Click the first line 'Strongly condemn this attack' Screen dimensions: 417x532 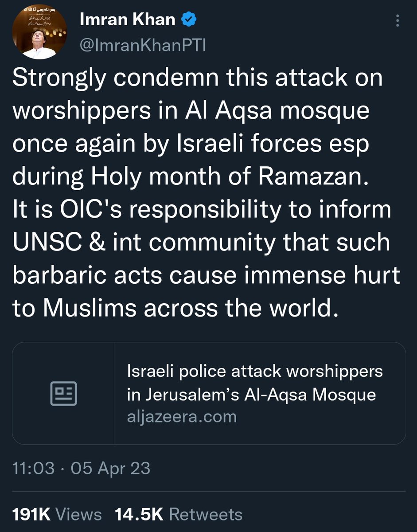tap(198, 78)
